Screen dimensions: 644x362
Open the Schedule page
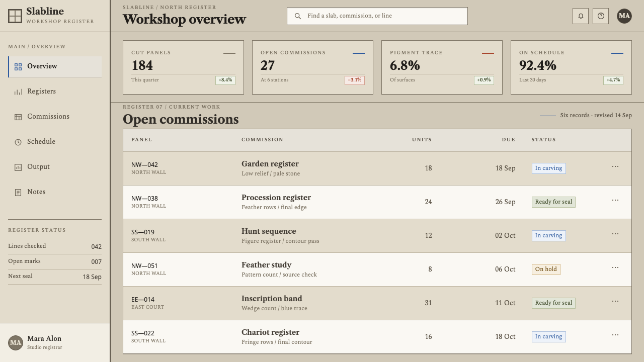pyautogui.click(x=55, y=142)
